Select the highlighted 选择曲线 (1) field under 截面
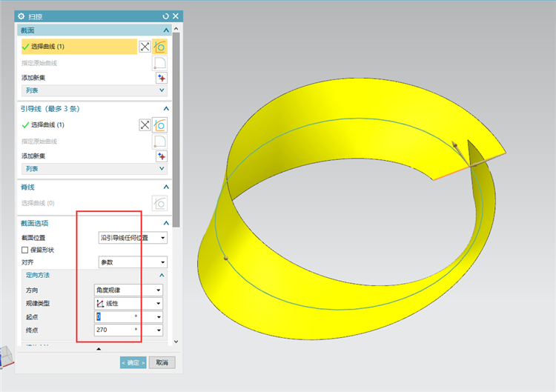The height and width of the screenshot is (392, 556). click(x=79, y=47)
